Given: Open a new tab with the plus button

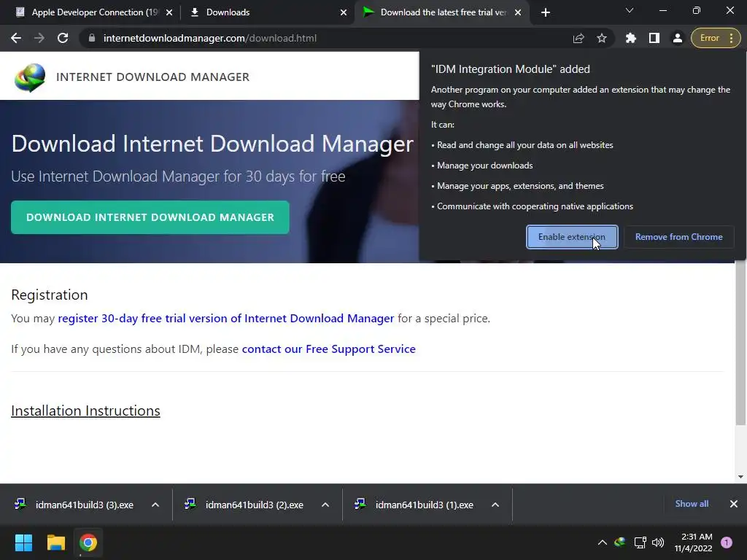Looking at the screenshot, I should click(x=546, y=12).
